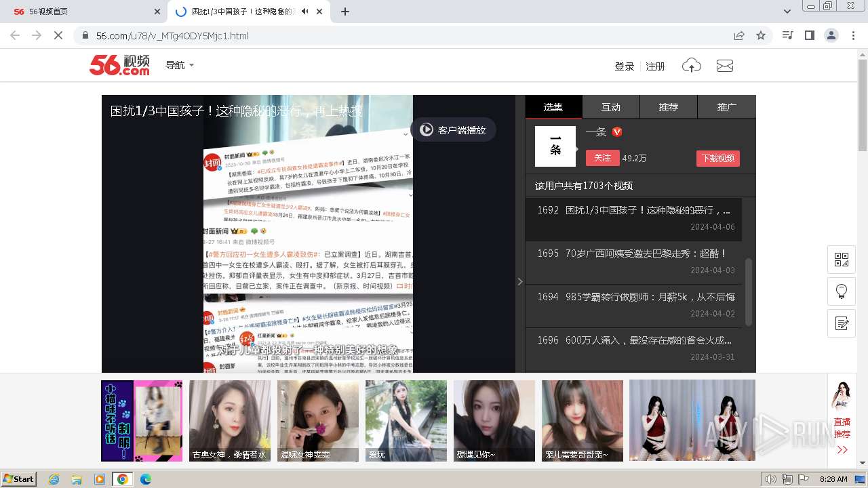
Task: Expand the 导航 dropdown menu
Action: (180, 65)
